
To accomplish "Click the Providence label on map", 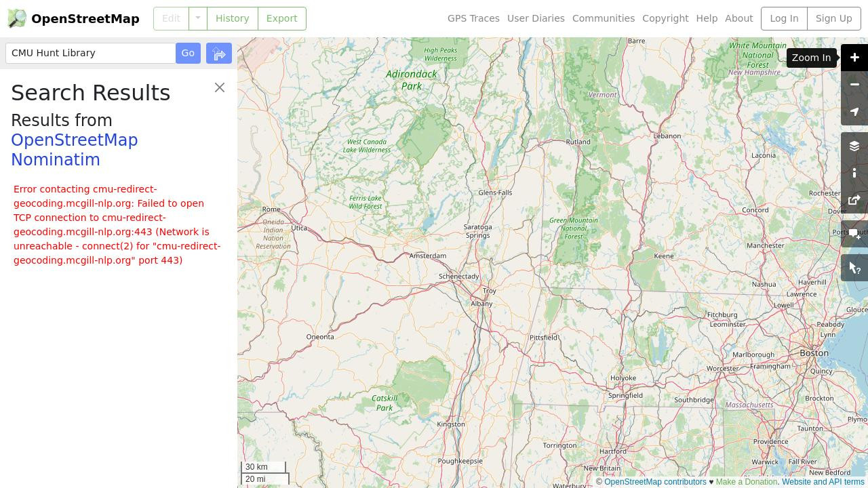I will [x=770, y=441].
